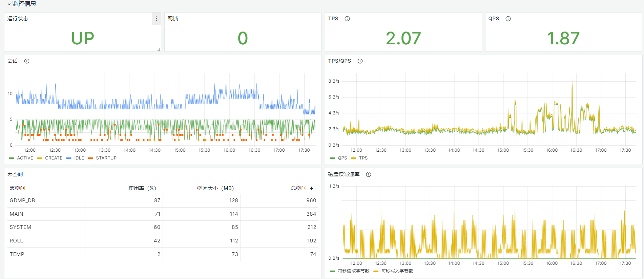Click the 960 total space value for GDMP_DB

coord(311,200)
